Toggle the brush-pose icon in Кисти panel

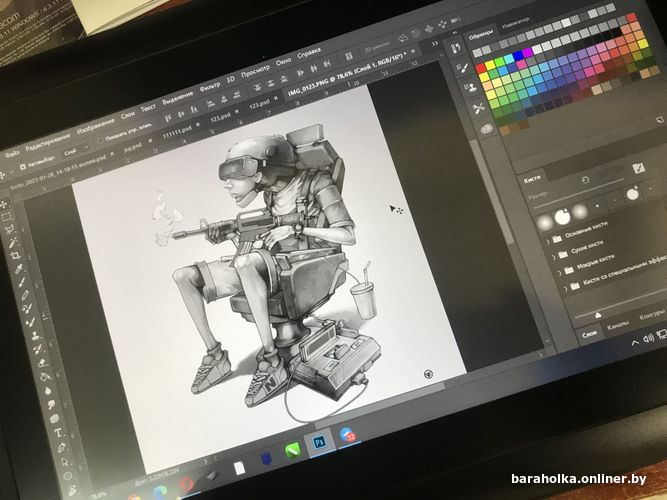coord(638,169)
